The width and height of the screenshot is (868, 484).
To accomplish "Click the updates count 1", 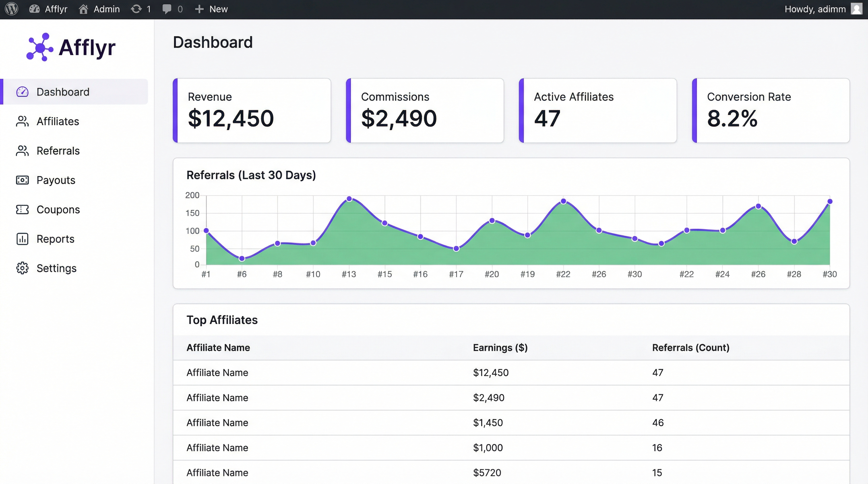I will click(x=149, y=9).
